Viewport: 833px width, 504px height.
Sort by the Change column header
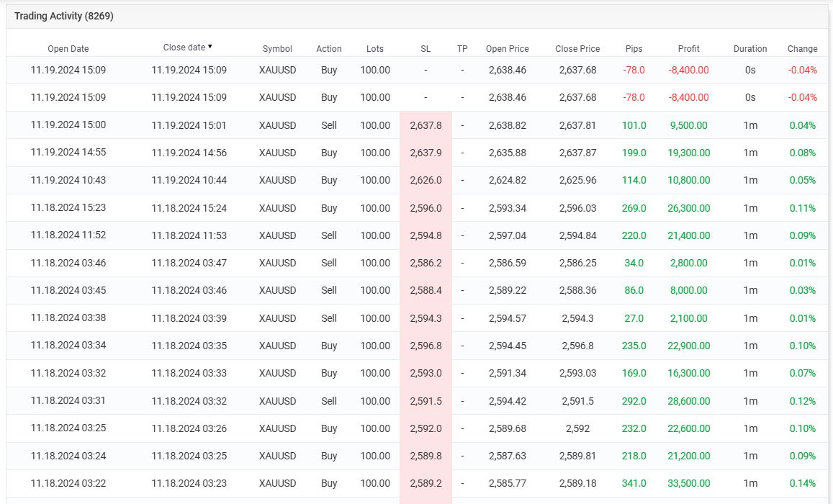(802, 49)
